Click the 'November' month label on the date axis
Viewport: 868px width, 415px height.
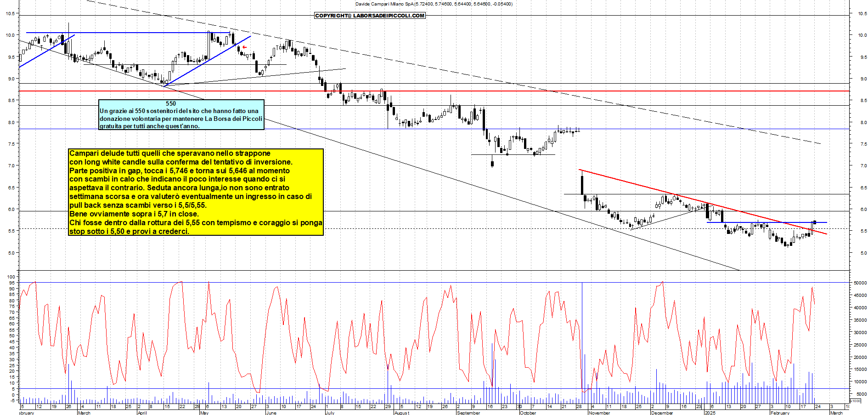click(599, 413)
